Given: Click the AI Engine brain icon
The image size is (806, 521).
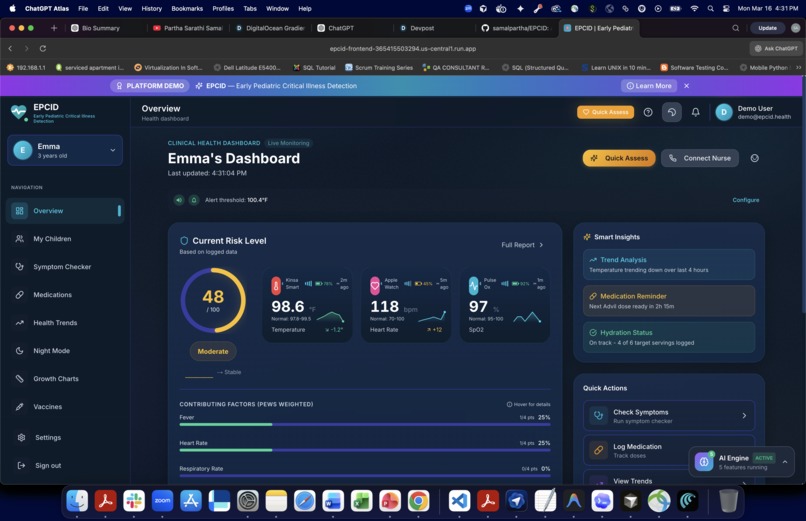Looking at the screenshot, I should (x=704, y=462).
